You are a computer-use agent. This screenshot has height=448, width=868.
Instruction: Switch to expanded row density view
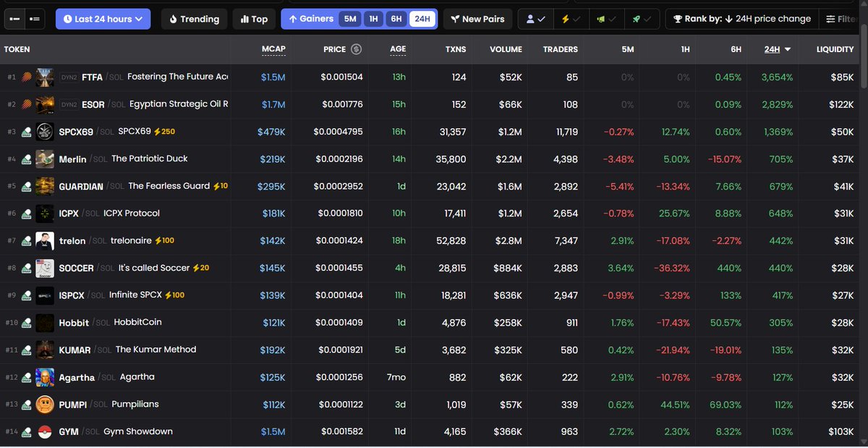[34, 19]
